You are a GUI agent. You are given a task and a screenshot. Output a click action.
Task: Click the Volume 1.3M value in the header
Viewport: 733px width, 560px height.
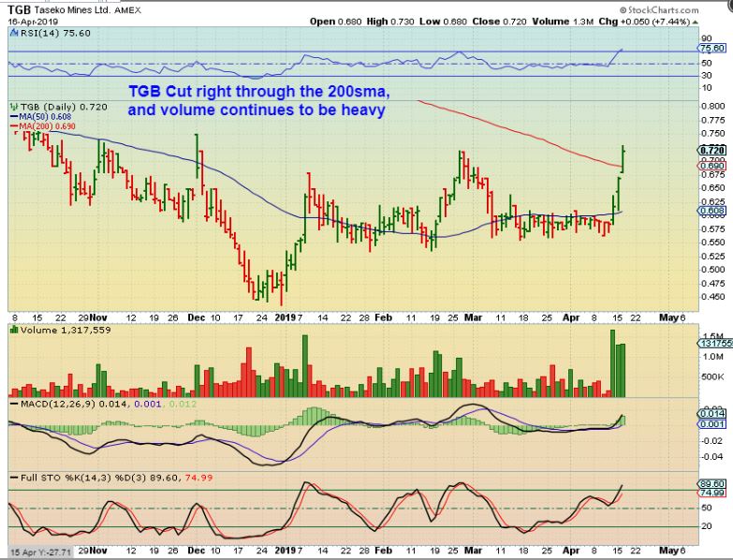coord(563,22)
